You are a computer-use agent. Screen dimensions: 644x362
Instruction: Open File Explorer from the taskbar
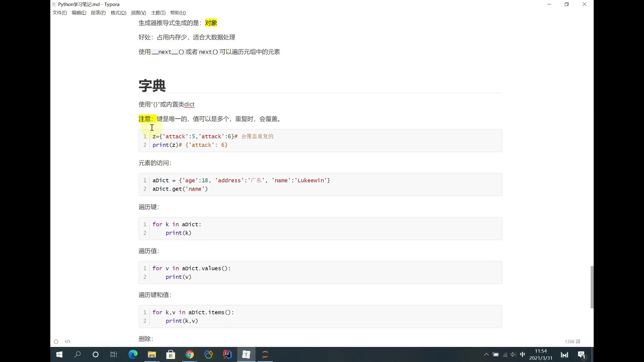(x=152, y=355)
